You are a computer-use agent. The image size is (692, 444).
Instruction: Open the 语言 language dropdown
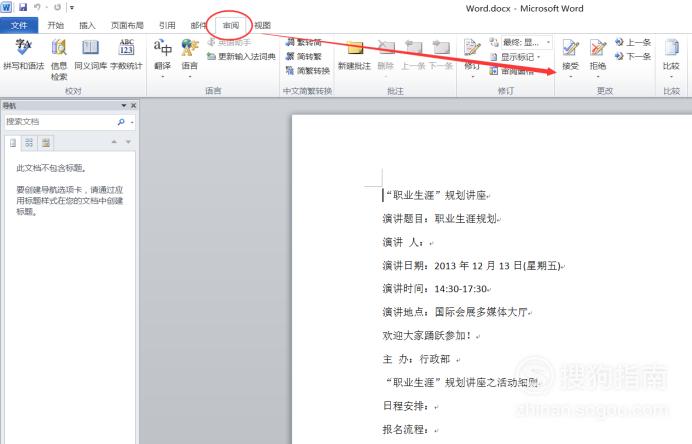pyautogui.click(x=190, y=59)
